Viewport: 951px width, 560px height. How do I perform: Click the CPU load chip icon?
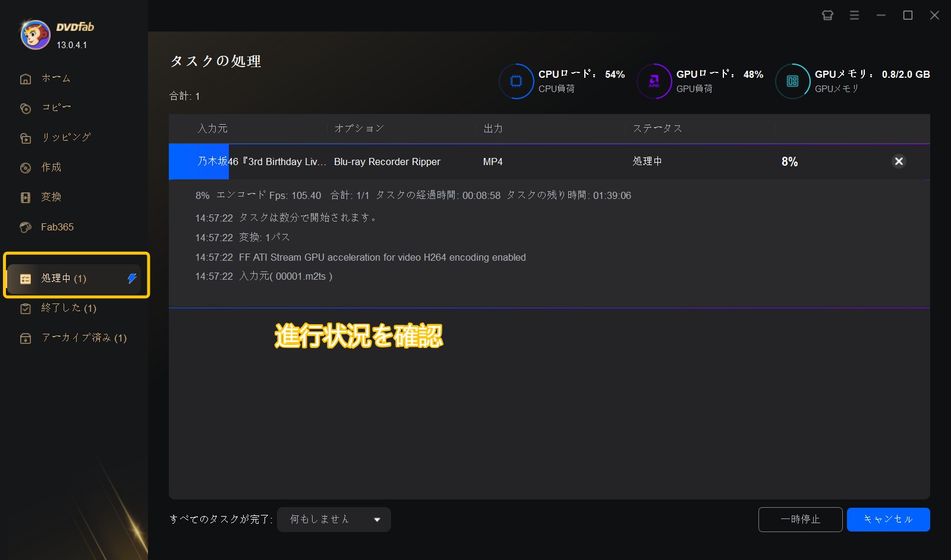[x=516, y=81]
